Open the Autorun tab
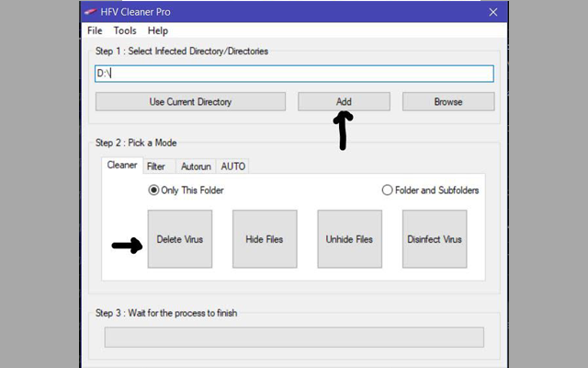The width and height of the screenshot is (588, 368). pos(195,167)
